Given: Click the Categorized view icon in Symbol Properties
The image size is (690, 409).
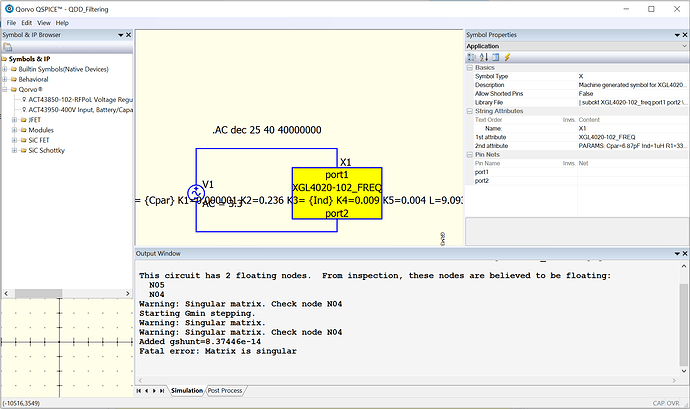Looking at the screenshot, I should tap(471, 57).
